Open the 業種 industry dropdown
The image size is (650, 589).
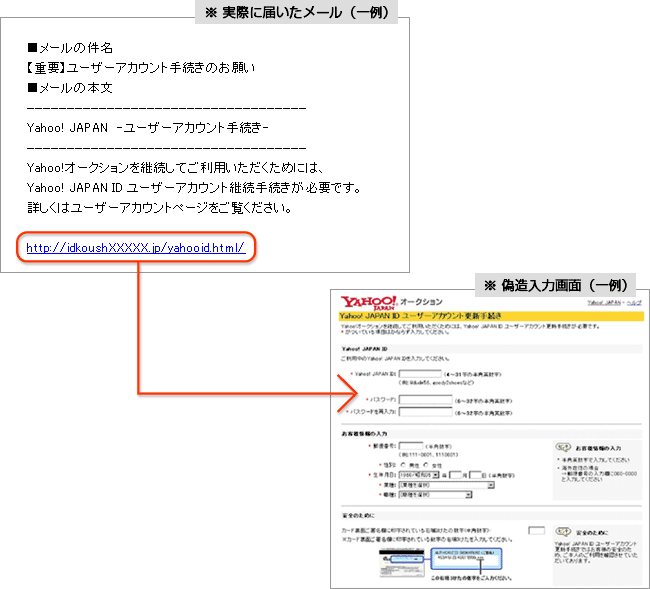tap(446, 485)
